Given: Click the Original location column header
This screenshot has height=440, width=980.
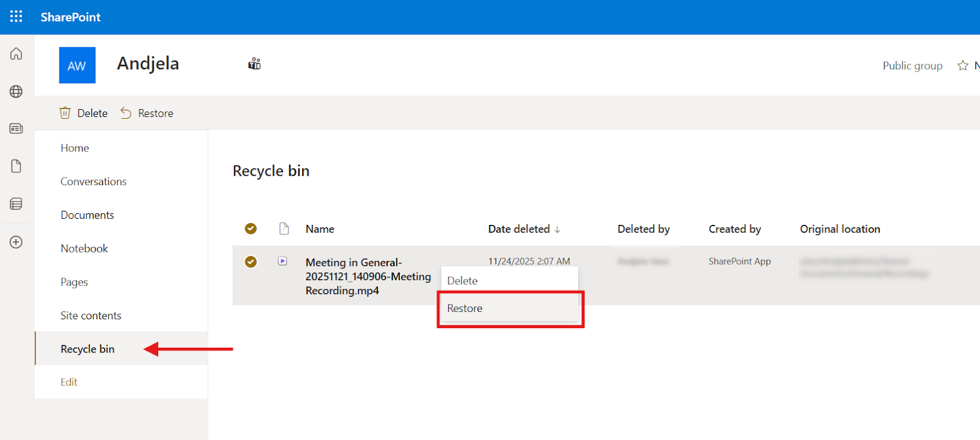Looking at the screenshot, I should click(x=840, y=229).
